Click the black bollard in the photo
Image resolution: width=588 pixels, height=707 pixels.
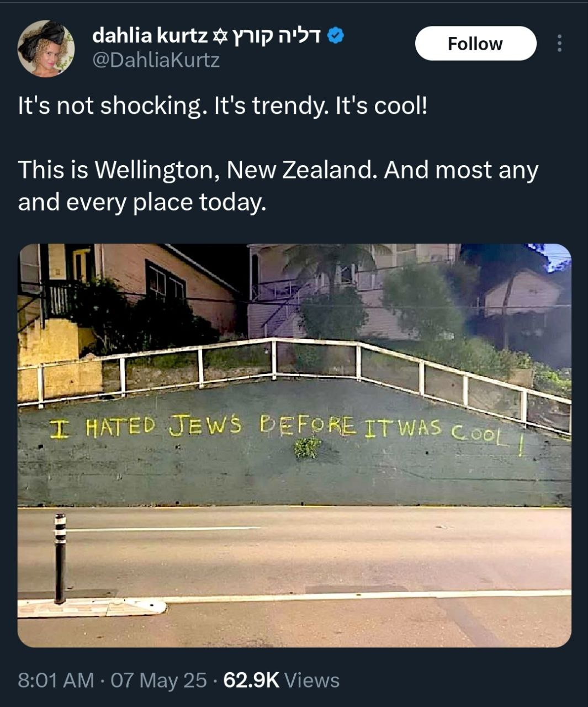(x=60, y=558)
